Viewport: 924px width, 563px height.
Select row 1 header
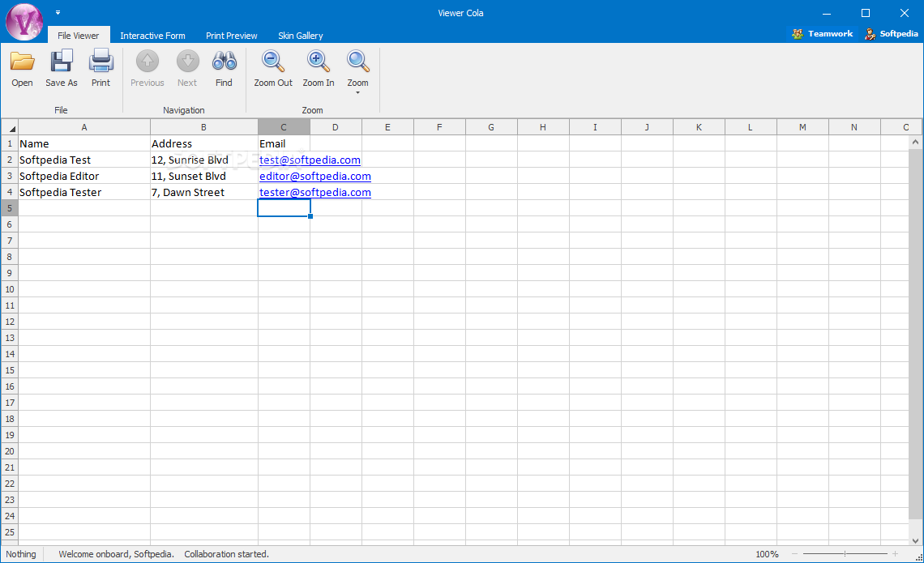click(x=10, y=143)
